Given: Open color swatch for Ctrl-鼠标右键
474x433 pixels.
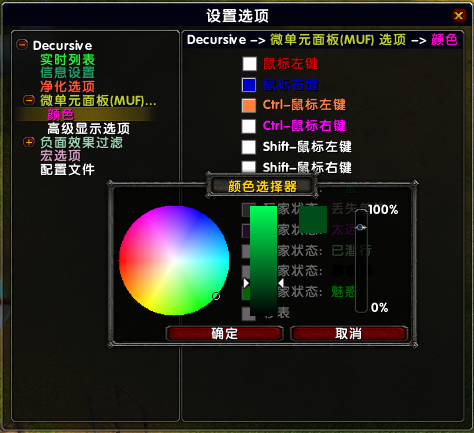Looking at the screenshot, I should coord(249,126).
